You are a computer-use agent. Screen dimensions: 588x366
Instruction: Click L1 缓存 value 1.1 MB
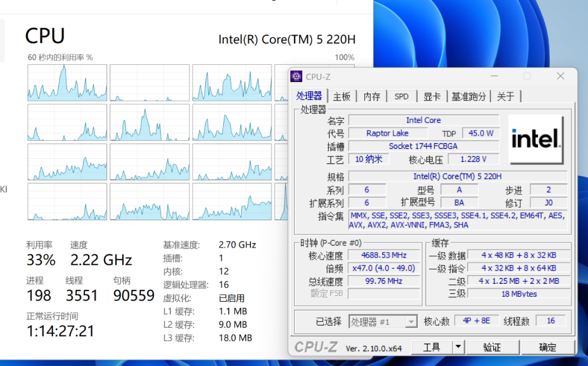(233, 311)
